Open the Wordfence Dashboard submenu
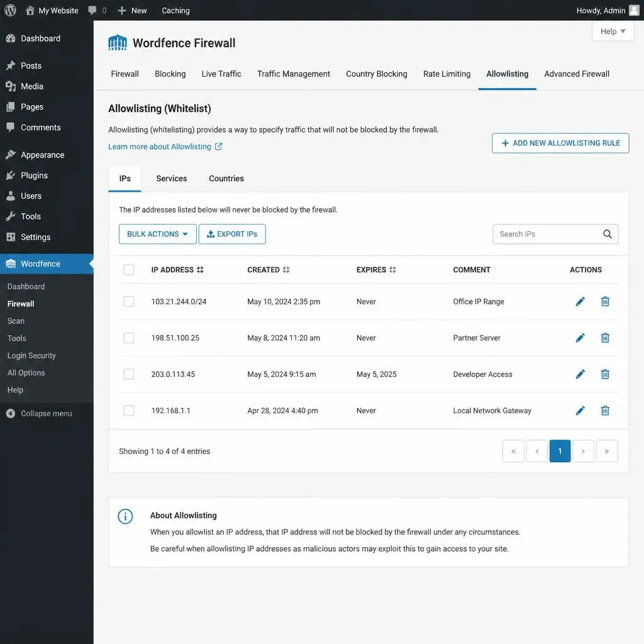Screen dimensions: 644x644 click(x=26, y=286)
